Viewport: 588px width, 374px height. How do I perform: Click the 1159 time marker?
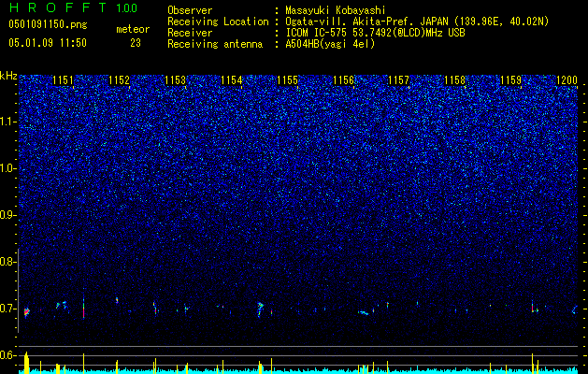pyautogui.click(x=510, y=79)
